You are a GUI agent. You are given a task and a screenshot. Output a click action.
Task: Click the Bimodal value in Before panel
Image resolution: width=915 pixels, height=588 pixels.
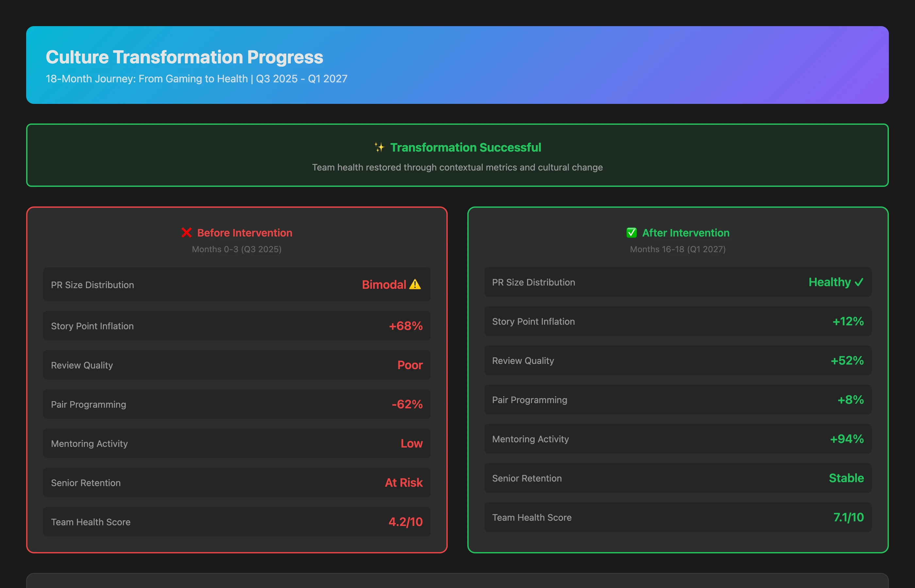tap(384, 285)
